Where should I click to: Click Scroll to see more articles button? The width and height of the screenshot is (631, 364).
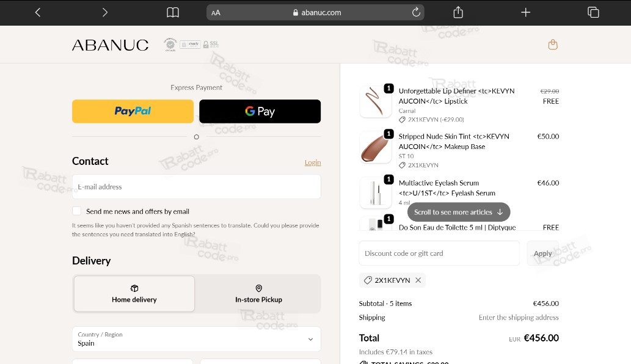tap(459, 212)
